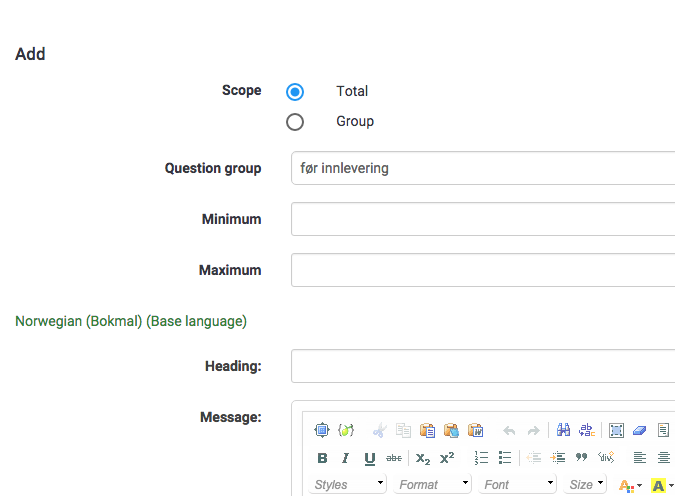675x496 pixels.
Task: Toggle bold formatting in the editor
Action: (322, 458)
